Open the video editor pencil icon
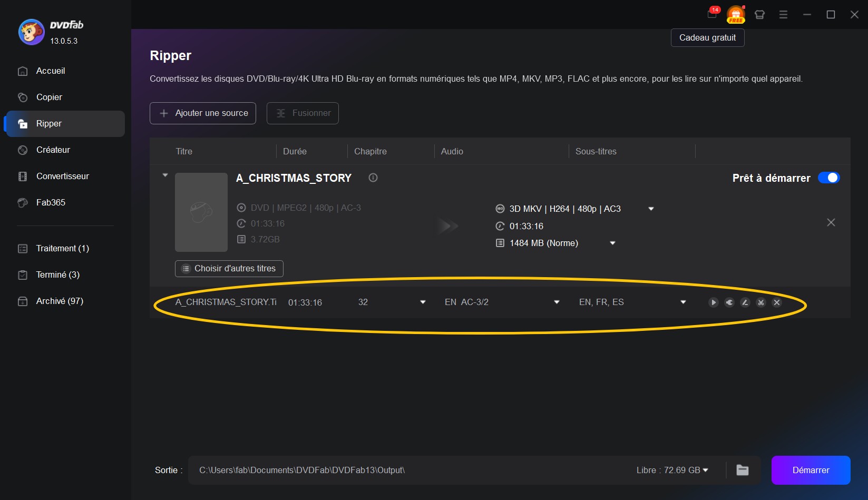868x500 pixels. click(745, 302)
